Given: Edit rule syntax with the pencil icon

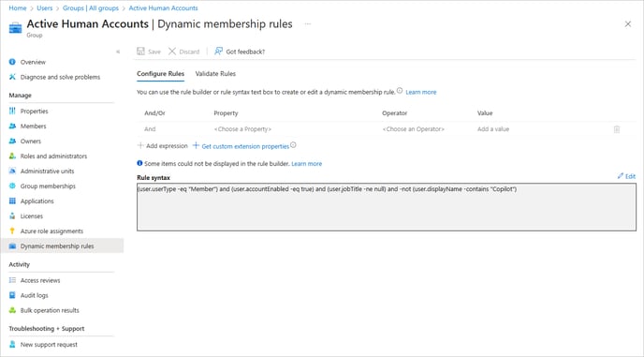Looking at the screenshot, I should pos(621,176).
